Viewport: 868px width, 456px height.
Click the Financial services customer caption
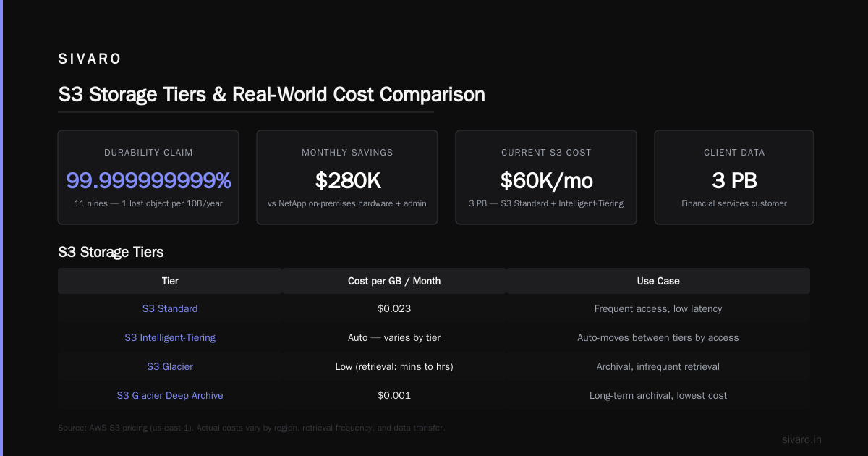(x=734, y=203)
